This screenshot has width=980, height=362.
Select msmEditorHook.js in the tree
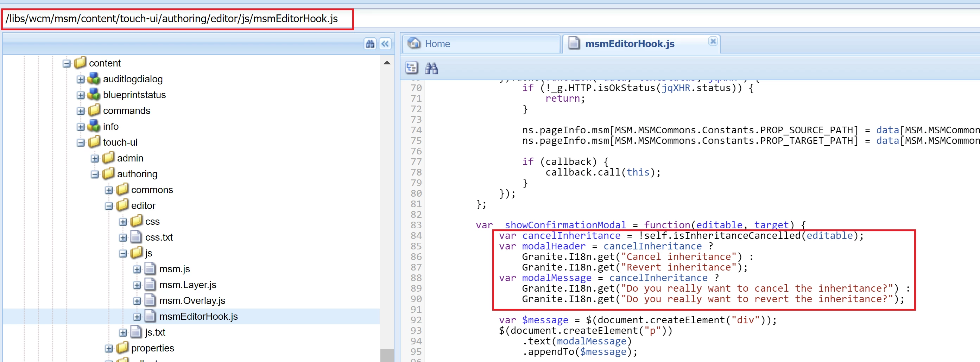click(198, 317)
